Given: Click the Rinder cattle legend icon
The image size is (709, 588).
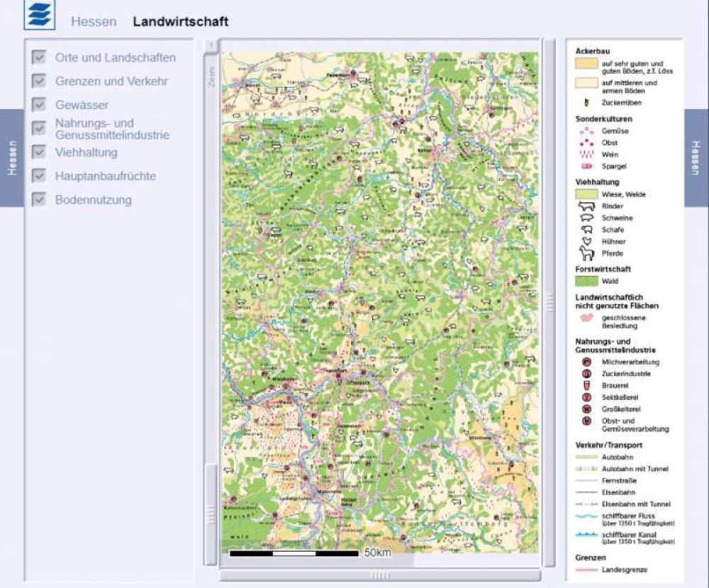Looking at the screenshot, I should pyautogui.click(x=586, y=206).
